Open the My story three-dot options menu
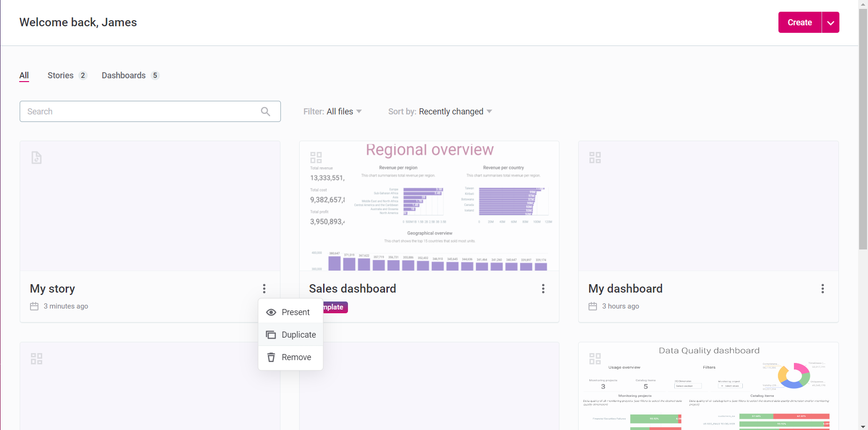Screen dimensions: 868x430 click(264, 289)
